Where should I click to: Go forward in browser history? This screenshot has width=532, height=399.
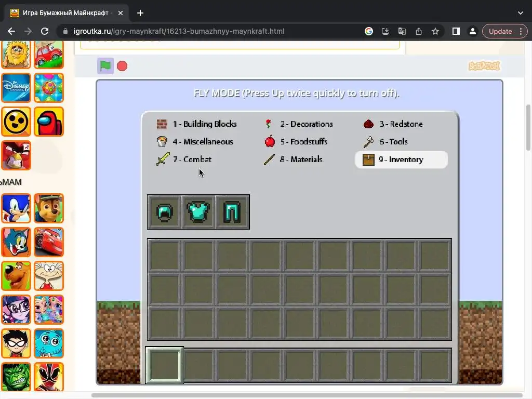coord(28,31)
